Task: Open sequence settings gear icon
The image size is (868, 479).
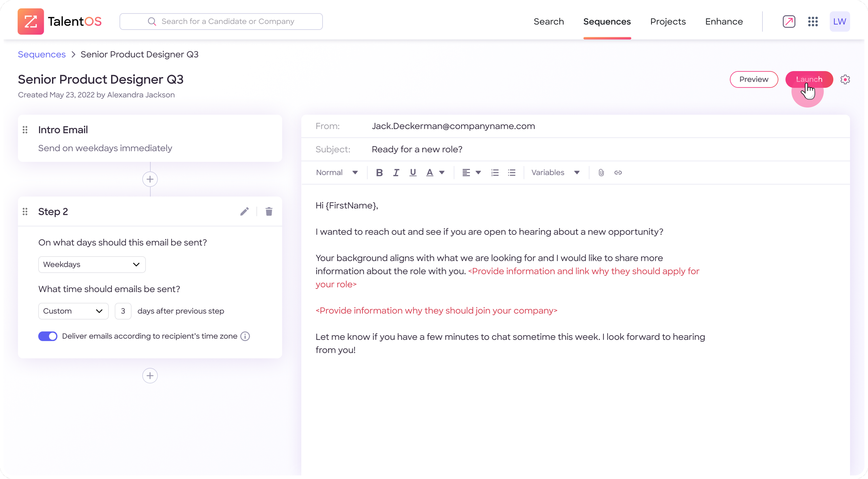Action: coord(845,79)
